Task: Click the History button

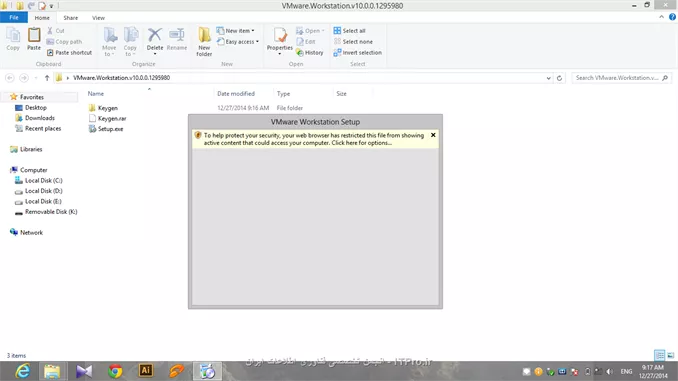Action: point(310,52)
